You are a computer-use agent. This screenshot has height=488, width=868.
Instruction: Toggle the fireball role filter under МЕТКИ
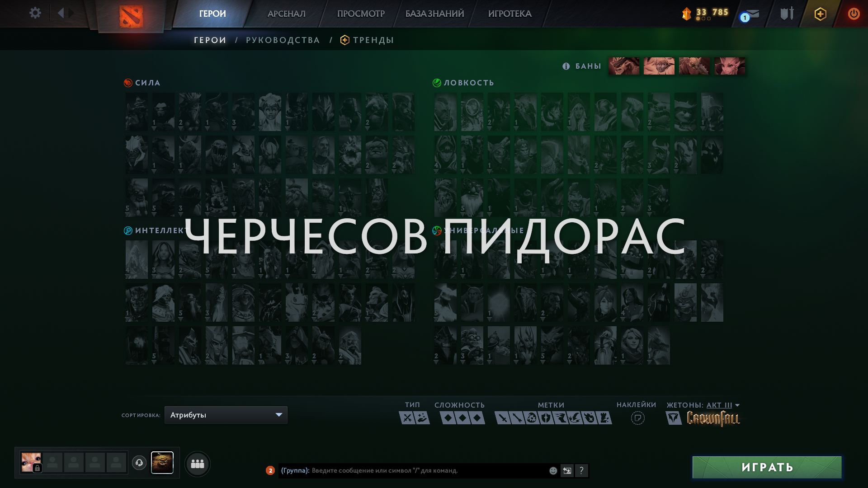tap(590, 418)
